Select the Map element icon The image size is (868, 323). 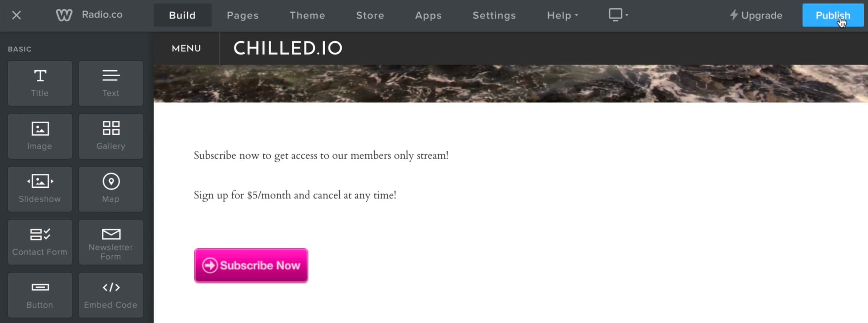point(111,189)
